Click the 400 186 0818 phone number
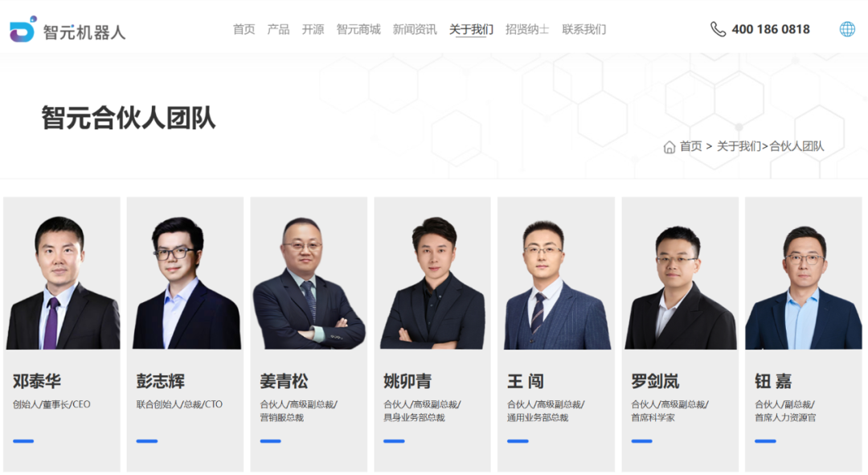 click(771, 30)
